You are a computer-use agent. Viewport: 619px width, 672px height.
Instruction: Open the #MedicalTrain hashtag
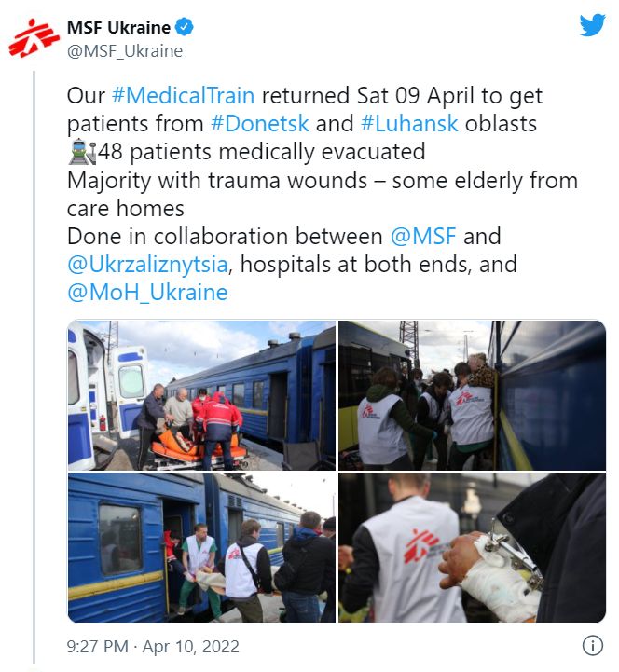pos(183,95)
